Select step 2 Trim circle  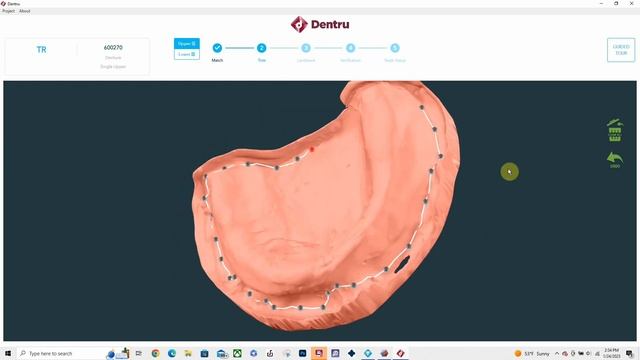point(262,48)
